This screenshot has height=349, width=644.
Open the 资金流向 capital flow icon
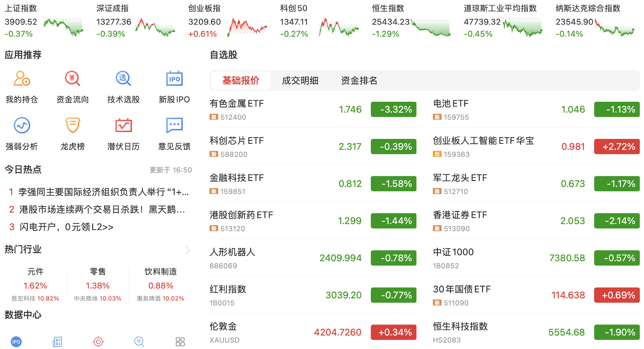click(x=72, y=79)
